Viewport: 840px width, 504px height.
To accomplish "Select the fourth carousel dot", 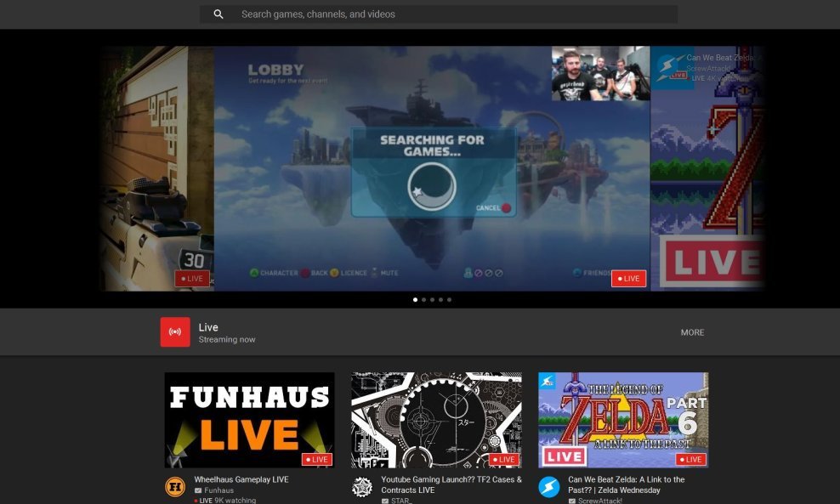I will 441,300.
